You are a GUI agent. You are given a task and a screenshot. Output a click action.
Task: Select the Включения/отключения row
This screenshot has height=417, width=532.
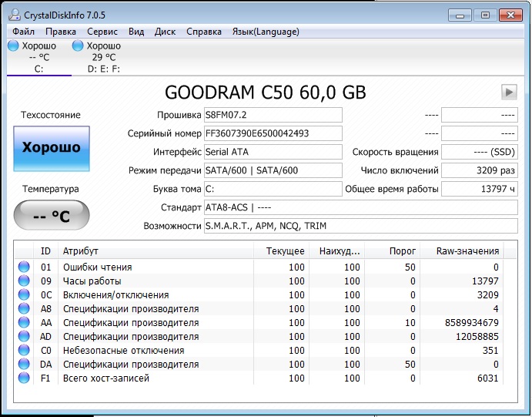(259, 295)
